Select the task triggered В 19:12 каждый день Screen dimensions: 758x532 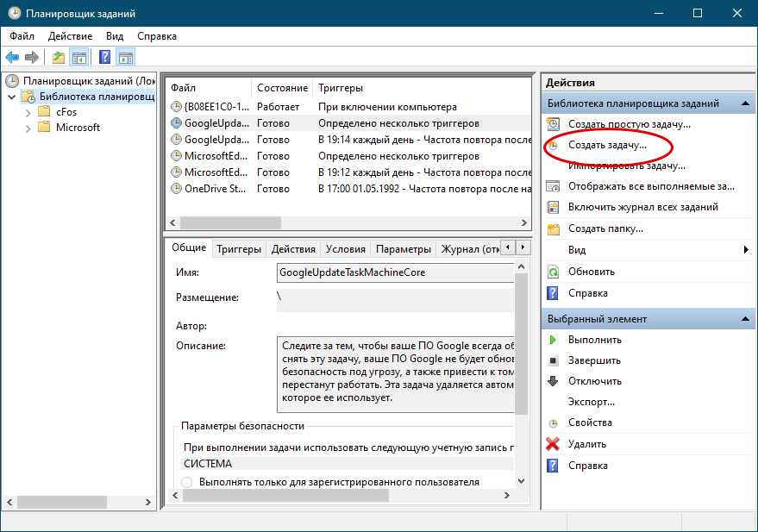click(x=350, y=172)
